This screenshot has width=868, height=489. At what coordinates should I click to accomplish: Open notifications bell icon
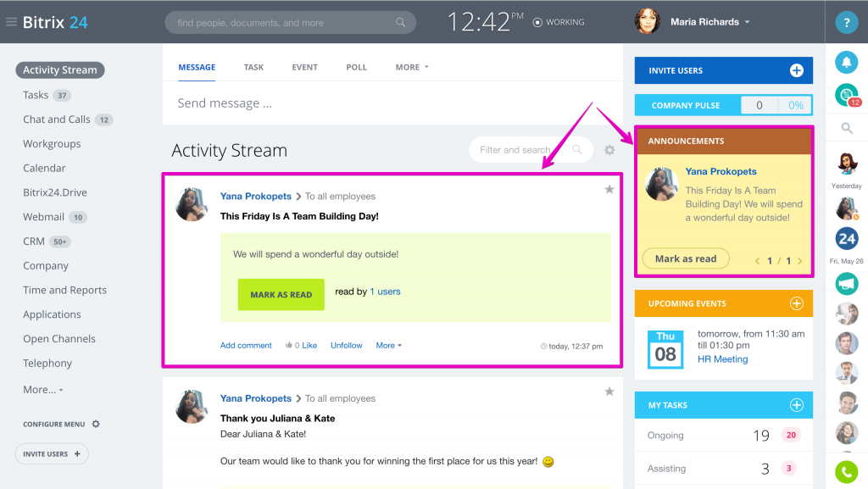point(847,62)
